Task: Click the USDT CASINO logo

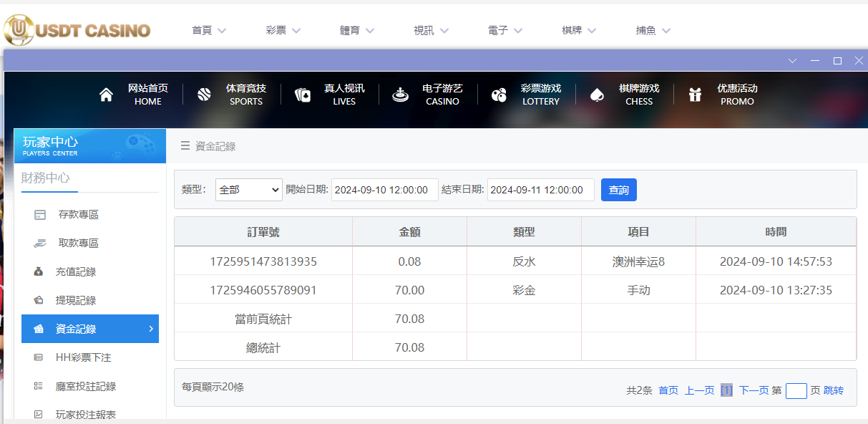Action: click(75, 30)
